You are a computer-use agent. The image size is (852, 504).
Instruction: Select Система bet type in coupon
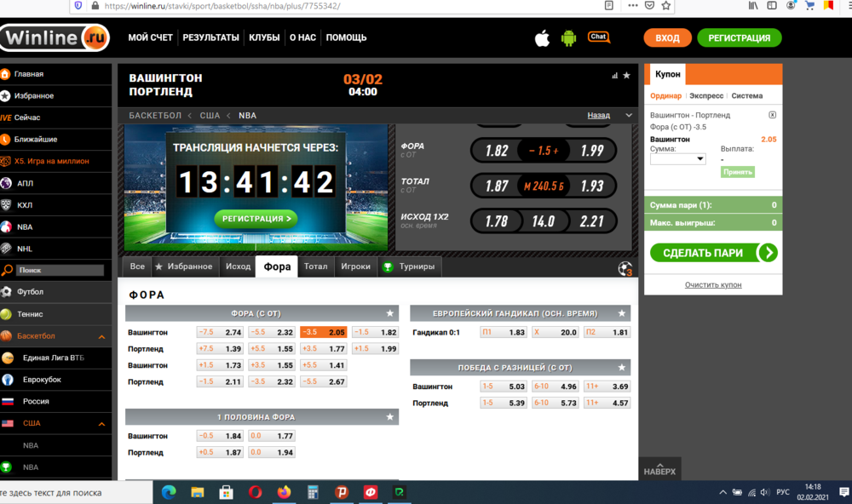[747, 95]
